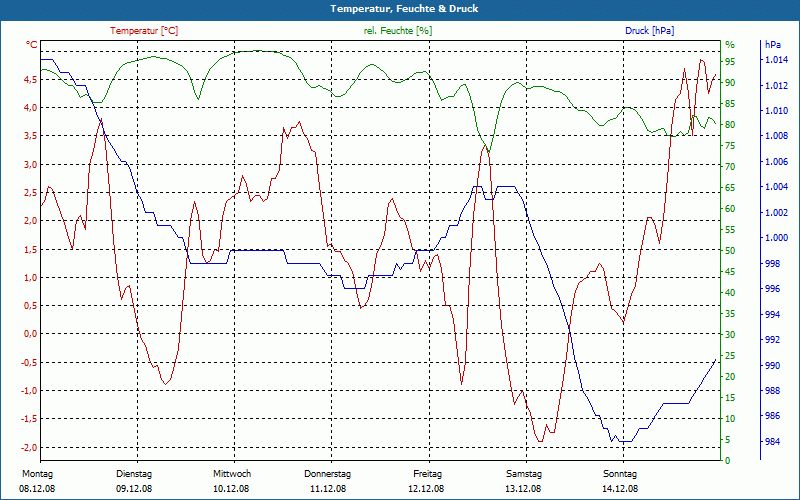The image size is (800, 500).
Task: Click the "-1,0" temperature axis value
Action: coord(29,391)
